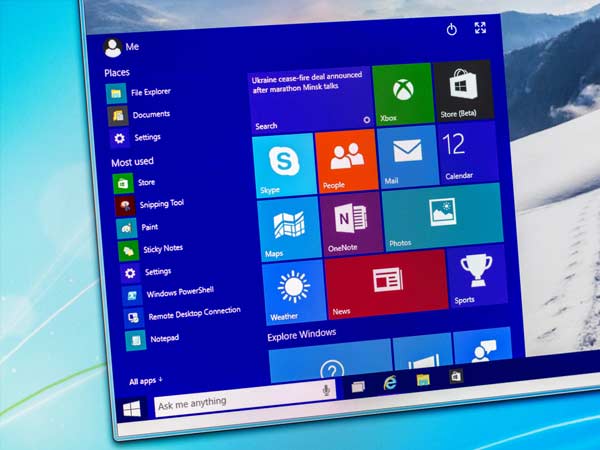
Task: Click the power button icon
Action: click(451, 30)
